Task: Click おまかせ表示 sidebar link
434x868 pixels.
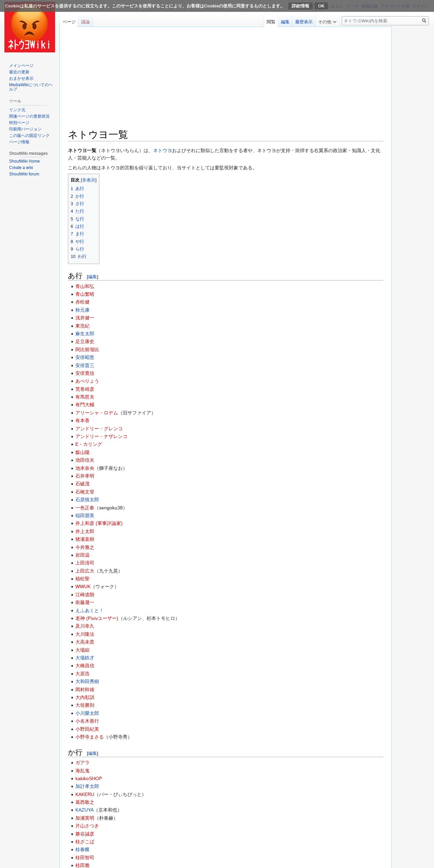Action: coord(21,78)
